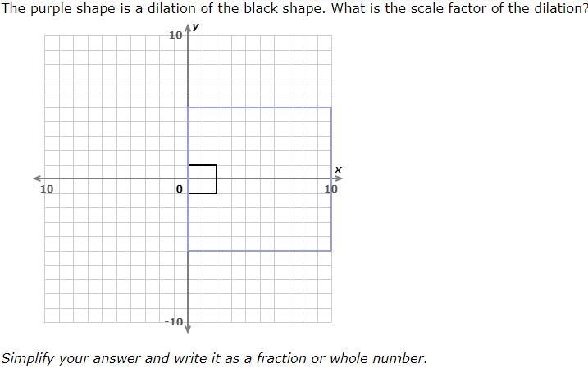Click the italic 'Simplify your answer' instruction
The width and height of the screenshot is (588, 377).
pos(214,358)
